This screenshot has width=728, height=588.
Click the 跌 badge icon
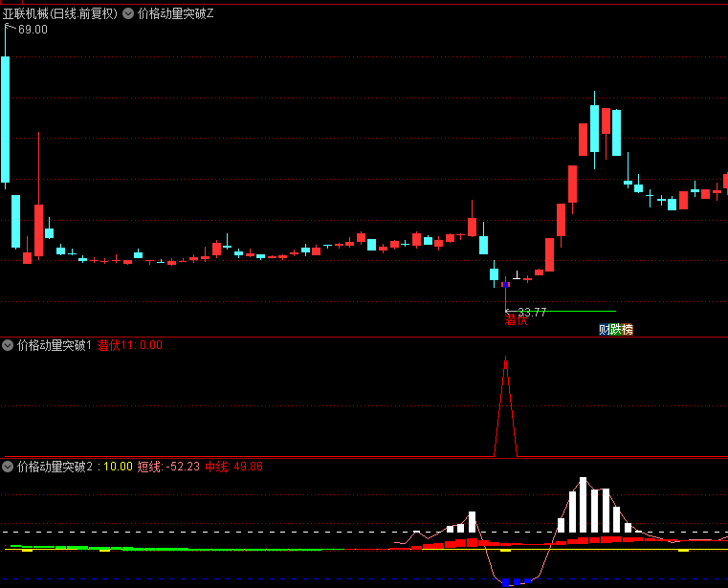[x=616, y=330]
